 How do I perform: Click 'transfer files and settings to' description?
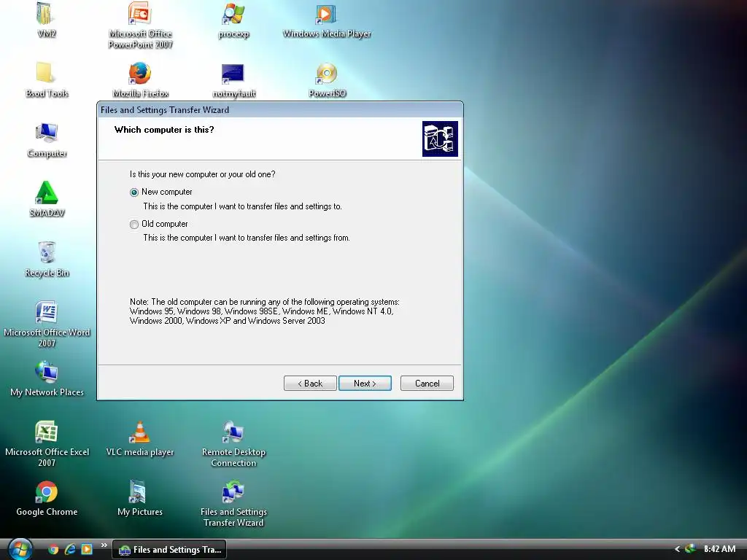[242, 206]
